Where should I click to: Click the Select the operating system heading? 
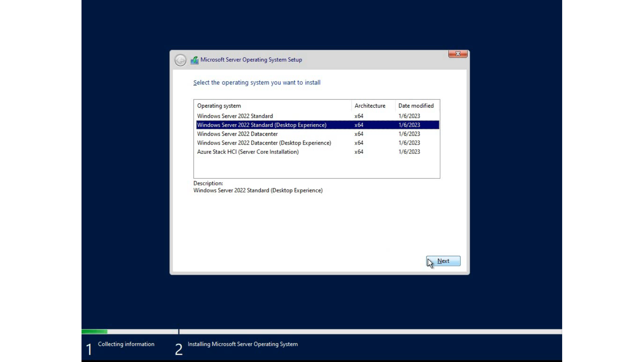pos(257,82)
